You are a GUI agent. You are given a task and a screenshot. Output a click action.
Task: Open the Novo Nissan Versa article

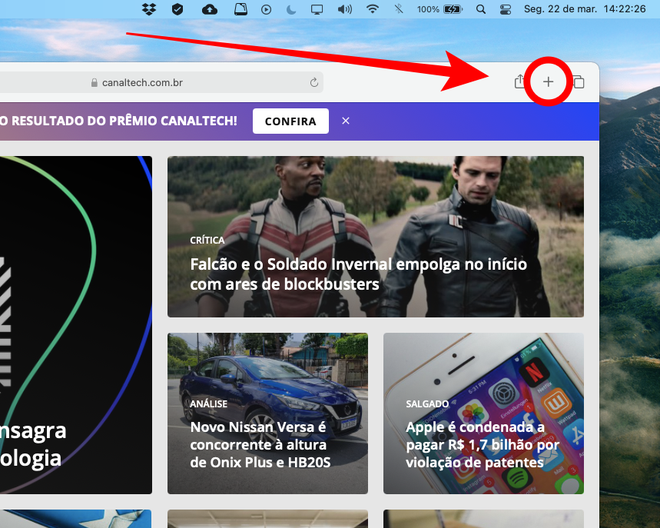[x=268, y=413]
